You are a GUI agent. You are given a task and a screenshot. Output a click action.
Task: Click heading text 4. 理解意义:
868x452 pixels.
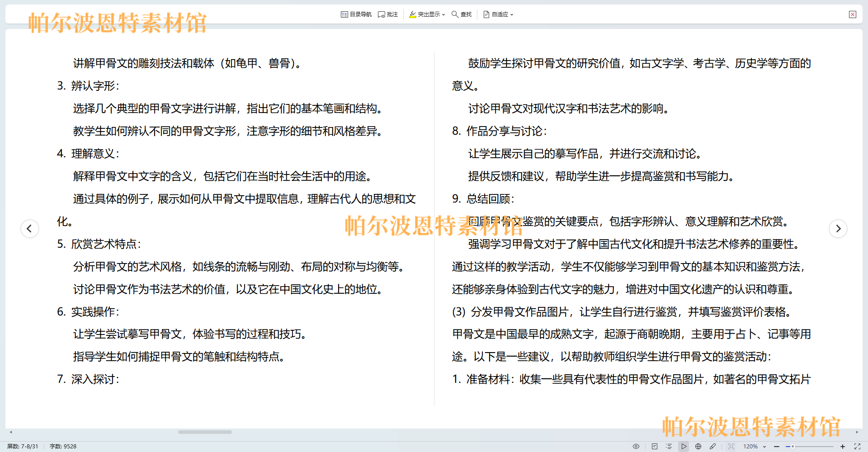(x=88, y=154)
